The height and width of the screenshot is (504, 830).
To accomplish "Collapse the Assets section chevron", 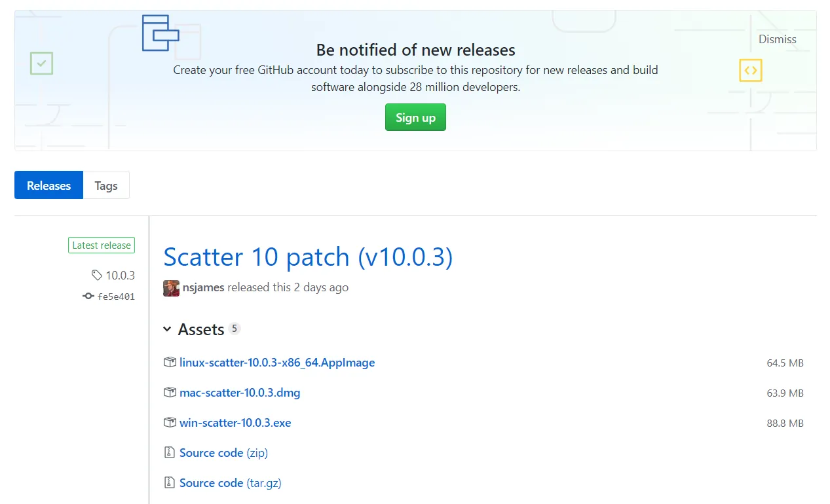I will [x=167, y=329].
